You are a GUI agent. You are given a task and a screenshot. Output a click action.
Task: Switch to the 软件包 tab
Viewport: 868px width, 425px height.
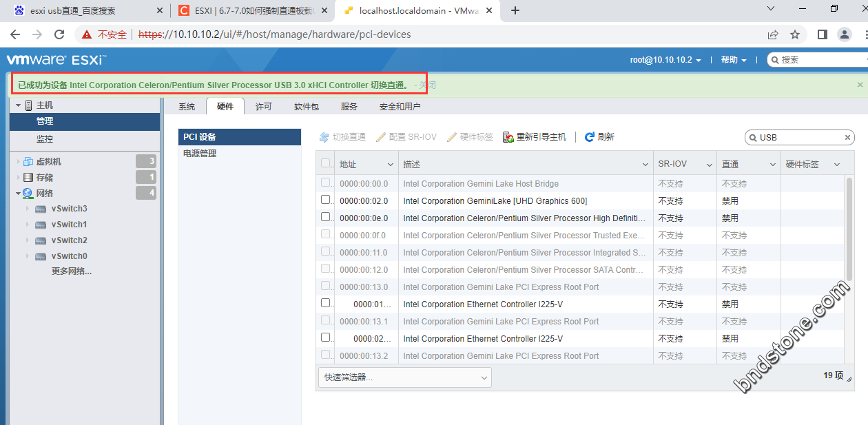[307, 107]
